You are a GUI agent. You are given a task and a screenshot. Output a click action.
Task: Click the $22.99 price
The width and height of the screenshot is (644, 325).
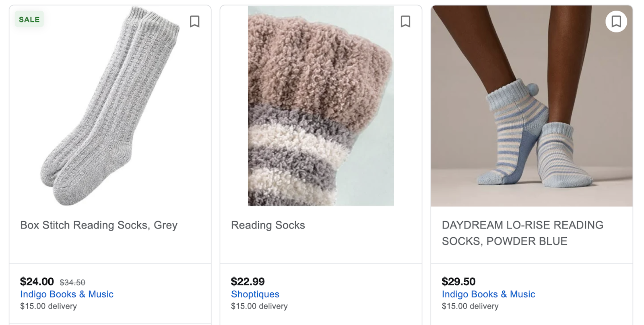248,282
